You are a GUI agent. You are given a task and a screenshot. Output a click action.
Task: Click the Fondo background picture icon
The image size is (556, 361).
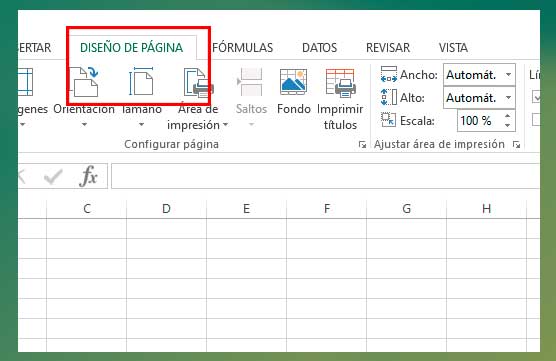pyautogui.click(x=293, y=82)
